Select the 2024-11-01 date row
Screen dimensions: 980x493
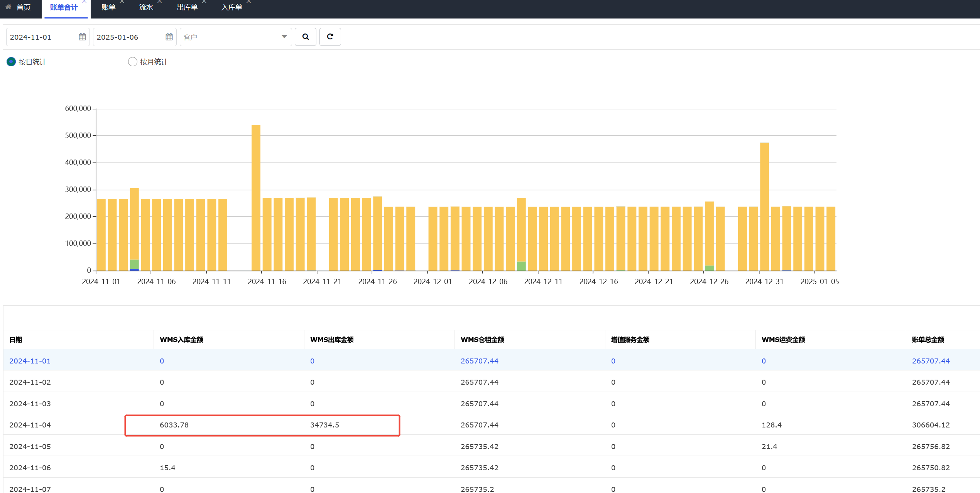492,361
